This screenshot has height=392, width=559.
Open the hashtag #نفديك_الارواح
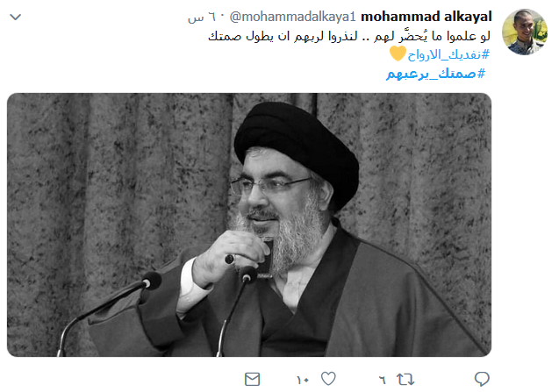pos(448,54)
